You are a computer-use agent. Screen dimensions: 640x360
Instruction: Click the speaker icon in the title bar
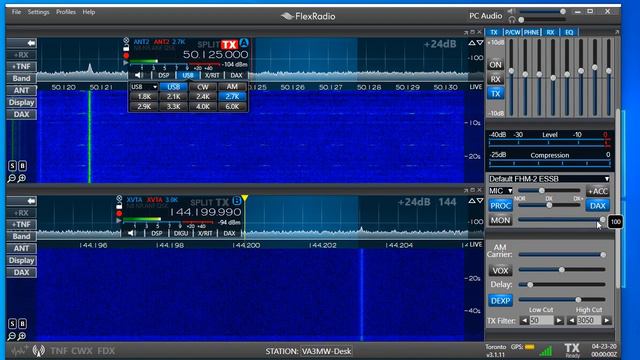point(512,11)
